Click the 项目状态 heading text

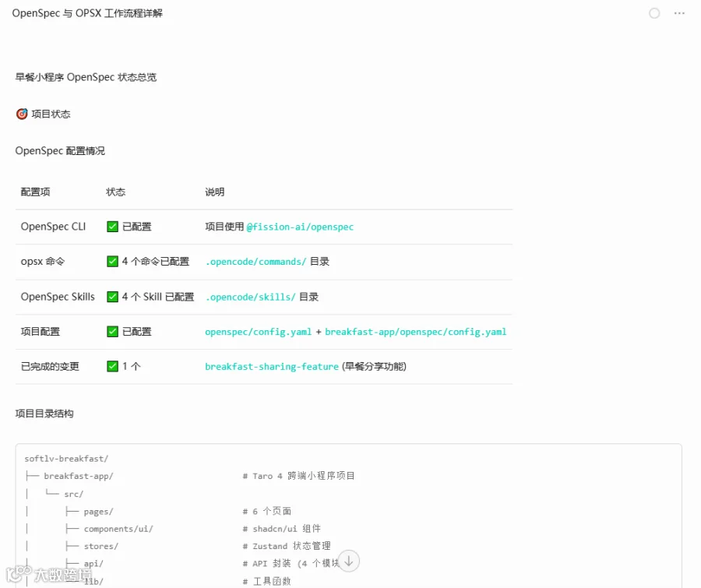tap(51, 114)
